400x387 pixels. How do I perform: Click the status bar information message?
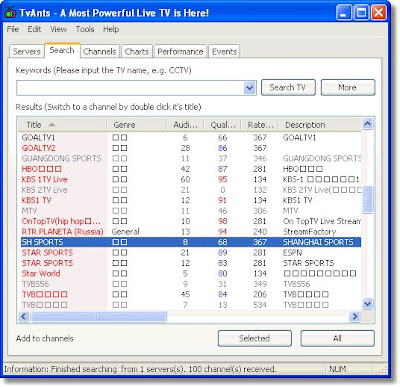click(140, 369)
